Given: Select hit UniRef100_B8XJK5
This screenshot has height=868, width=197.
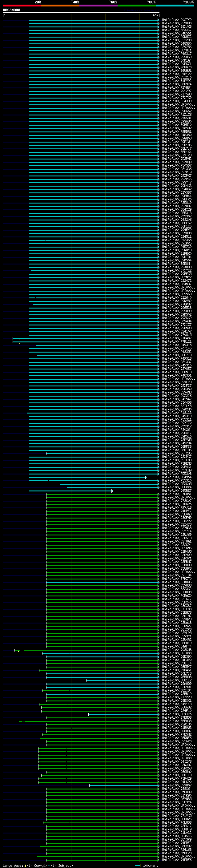Looking at the screenshot, I should (177, 714).
